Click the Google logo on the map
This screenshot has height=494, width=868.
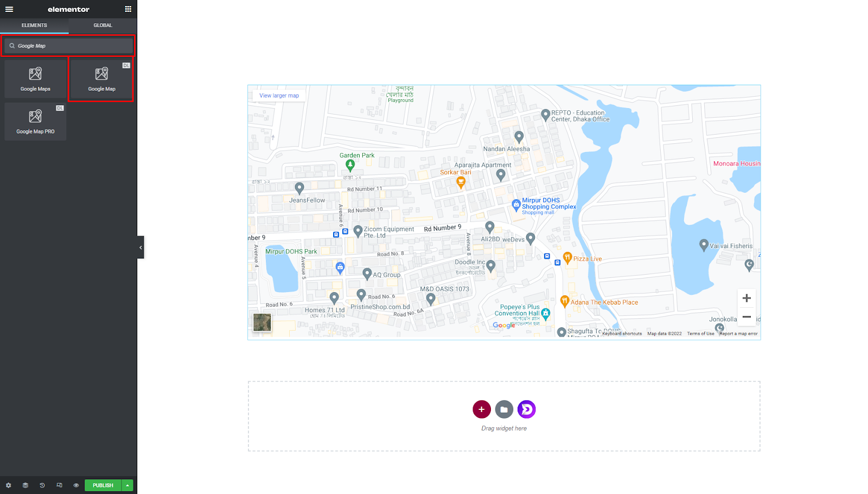pyautogui.click(x=504, y=325)
